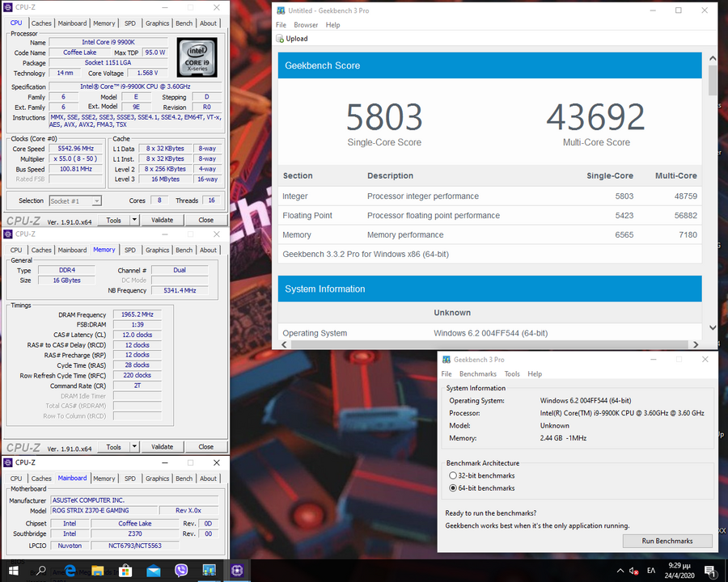
Task: Open Help menu in Geekbench results window
Action: (333, 25)
